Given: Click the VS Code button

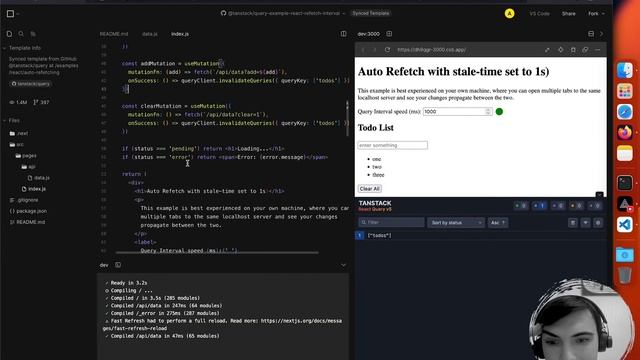Looking at the screenshot, I should click(539, 14).
